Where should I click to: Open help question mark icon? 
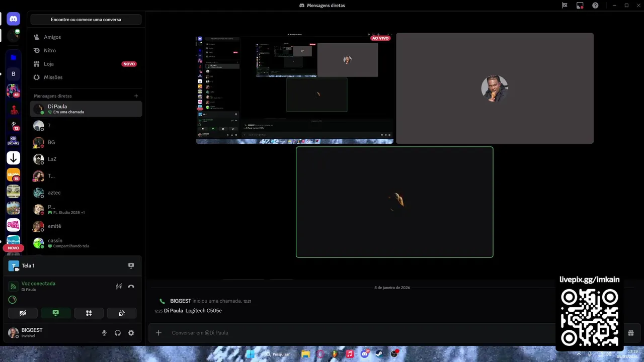[595, 6]
